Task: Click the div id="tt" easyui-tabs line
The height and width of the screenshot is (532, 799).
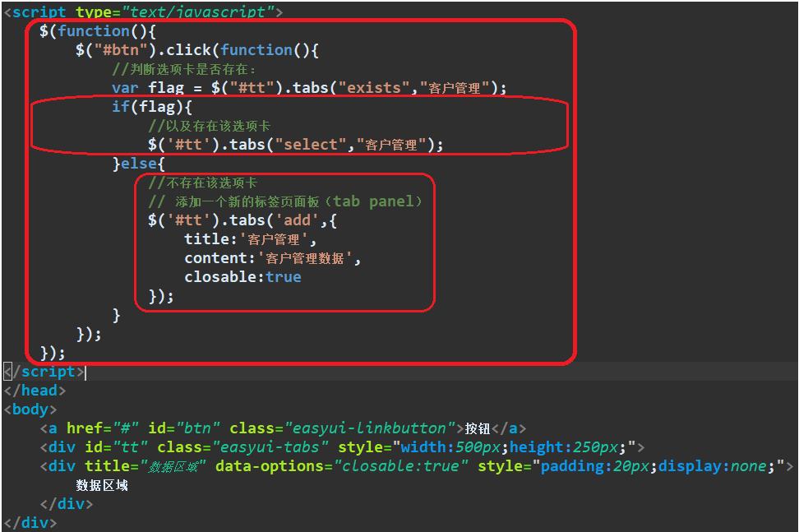Action: click(343, 447)
